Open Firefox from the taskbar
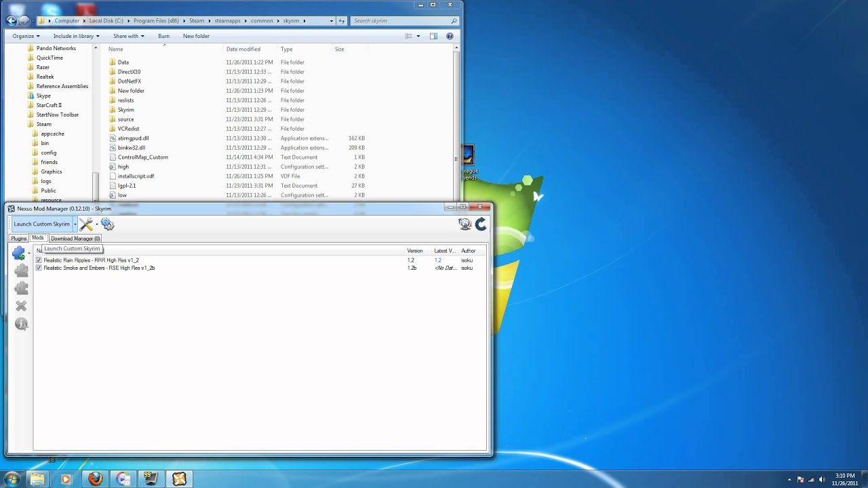 pos(96,479)
